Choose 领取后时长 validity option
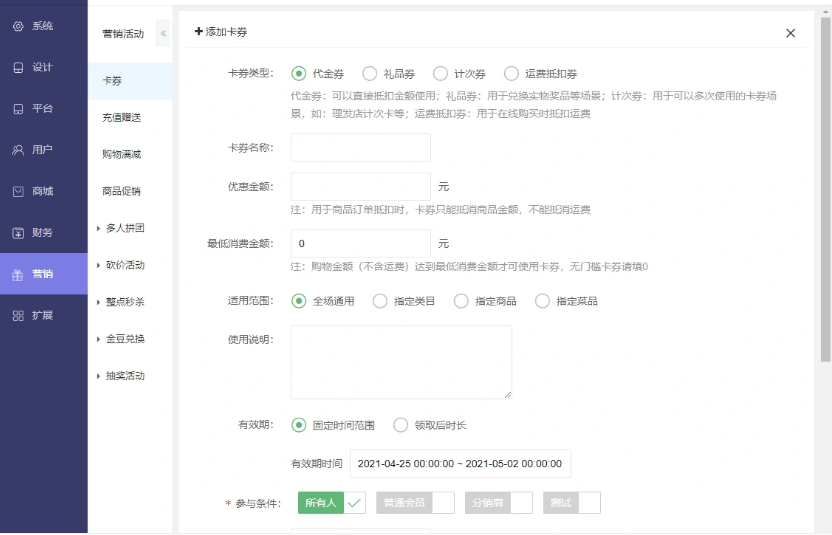The height and width of the screenshot is (535, 832). pyautogui.click(x=401, y=425)
